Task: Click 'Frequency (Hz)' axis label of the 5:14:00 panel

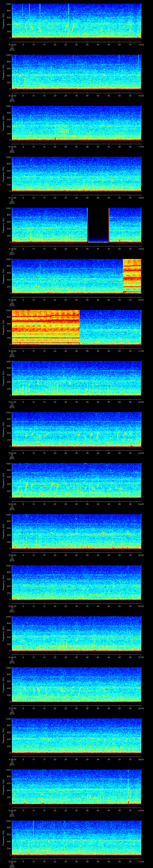Action: [x=3, y=21]
